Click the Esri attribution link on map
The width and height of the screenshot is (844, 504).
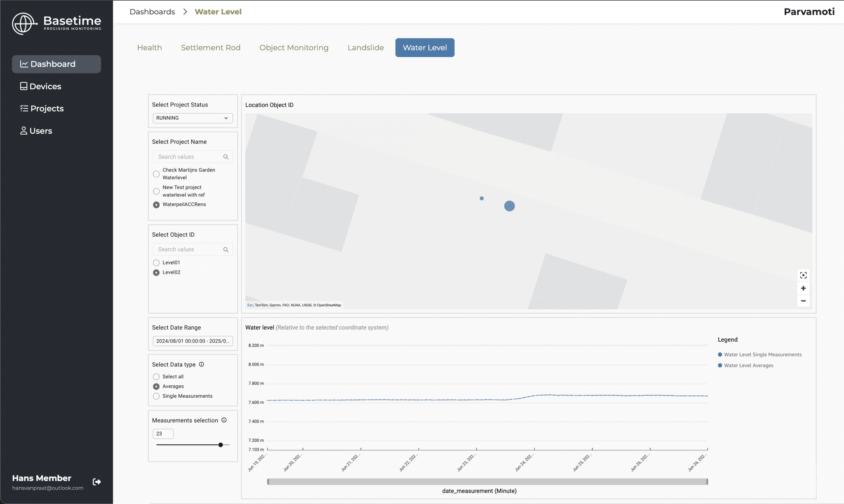tap(250, 305)
